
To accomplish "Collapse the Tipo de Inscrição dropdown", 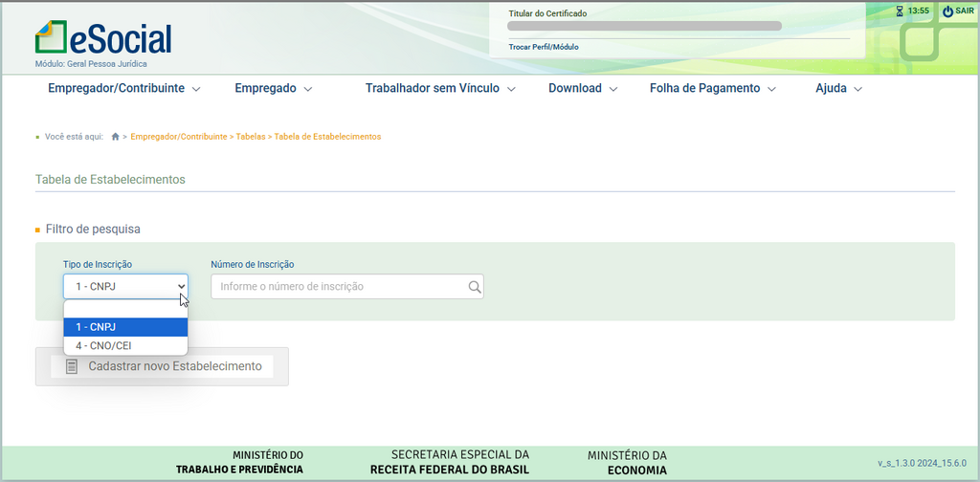I will pos(125,286).
